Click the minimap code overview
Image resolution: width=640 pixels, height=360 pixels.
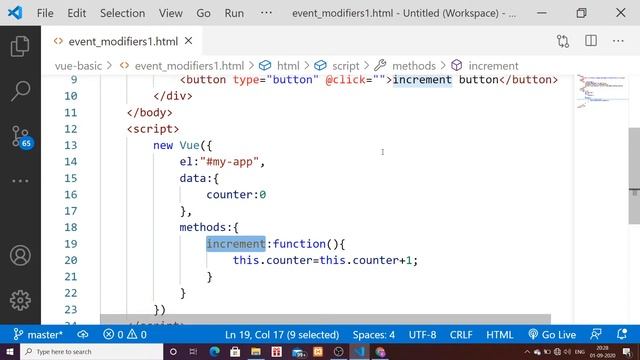point(601,92)
